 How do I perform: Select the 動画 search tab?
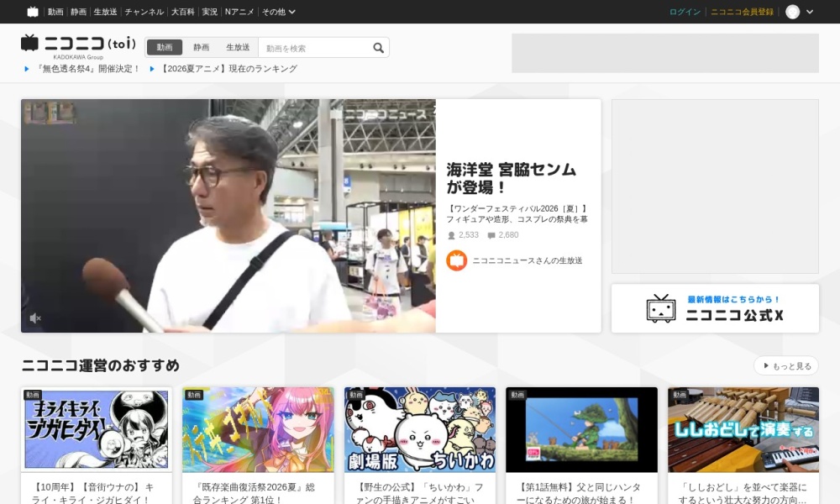[x=165, y=47]
